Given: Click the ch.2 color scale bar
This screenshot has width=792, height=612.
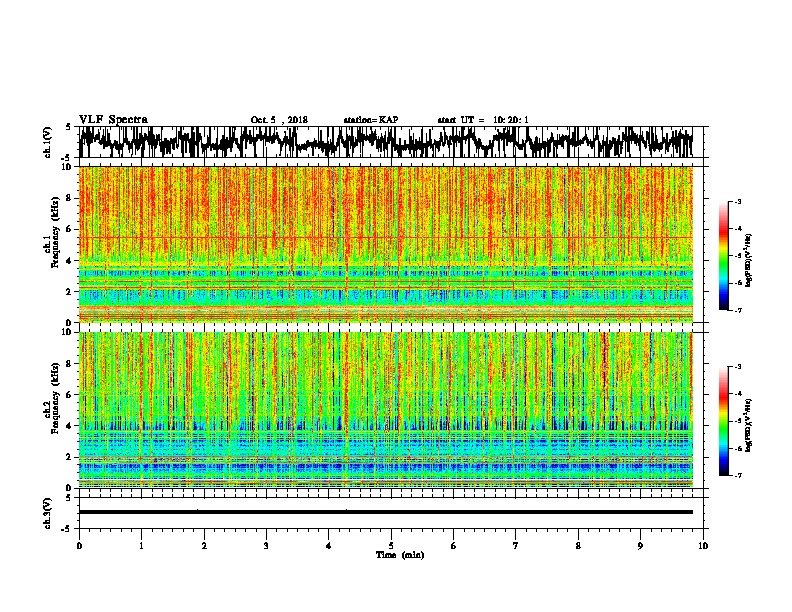Looking at the screenshot, I should [x=723, y=421].
